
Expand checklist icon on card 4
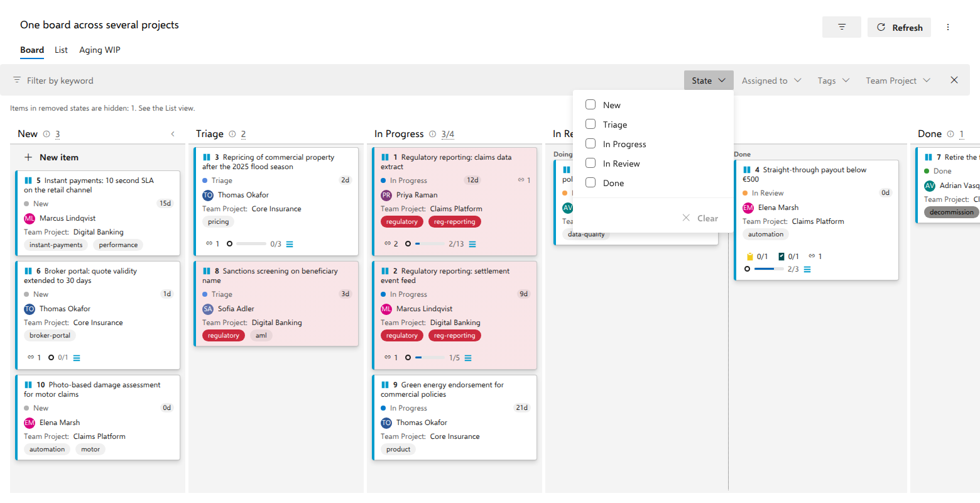(807, 269)
